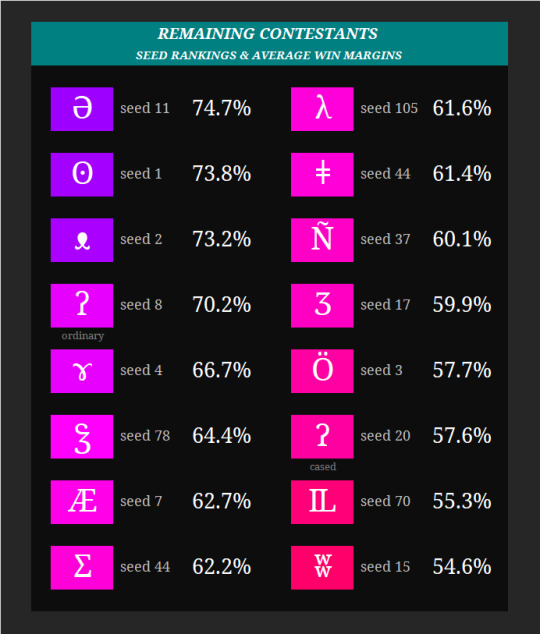Click the schwa Ə symbol tile
The height and width of the screenshot is (634, 540).
[82, 109]
